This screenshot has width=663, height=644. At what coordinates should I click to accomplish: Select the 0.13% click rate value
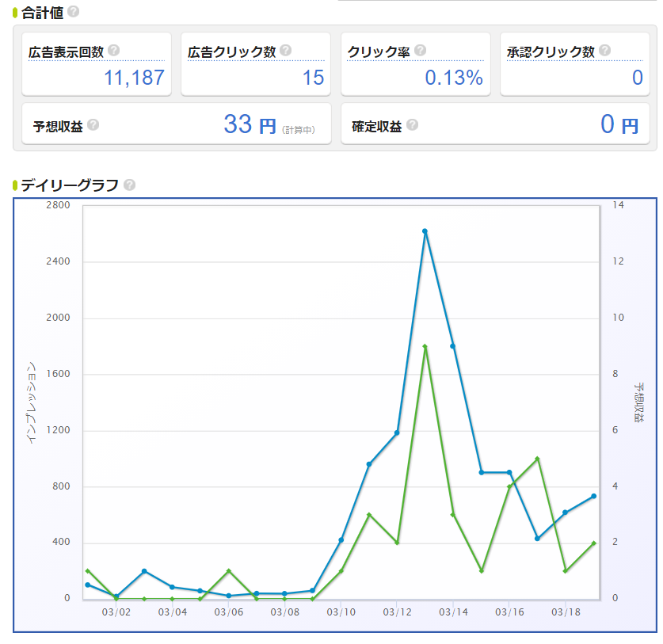click(454, 78)
